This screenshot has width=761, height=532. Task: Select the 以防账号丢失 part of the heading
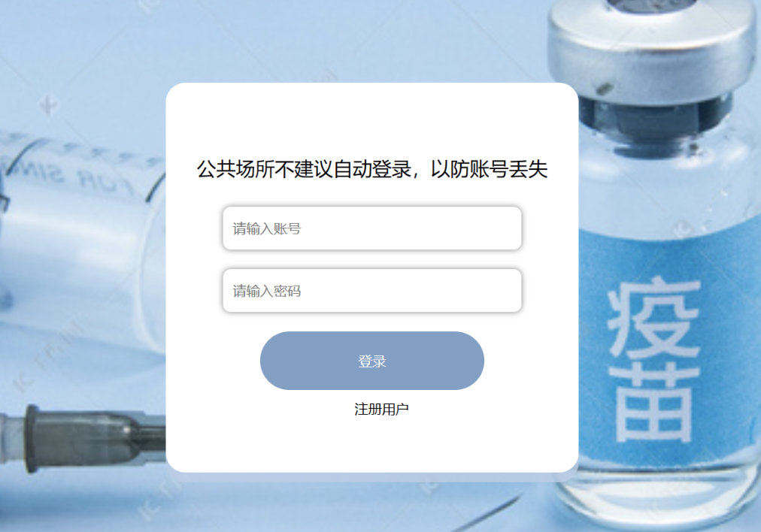[490, 169]
